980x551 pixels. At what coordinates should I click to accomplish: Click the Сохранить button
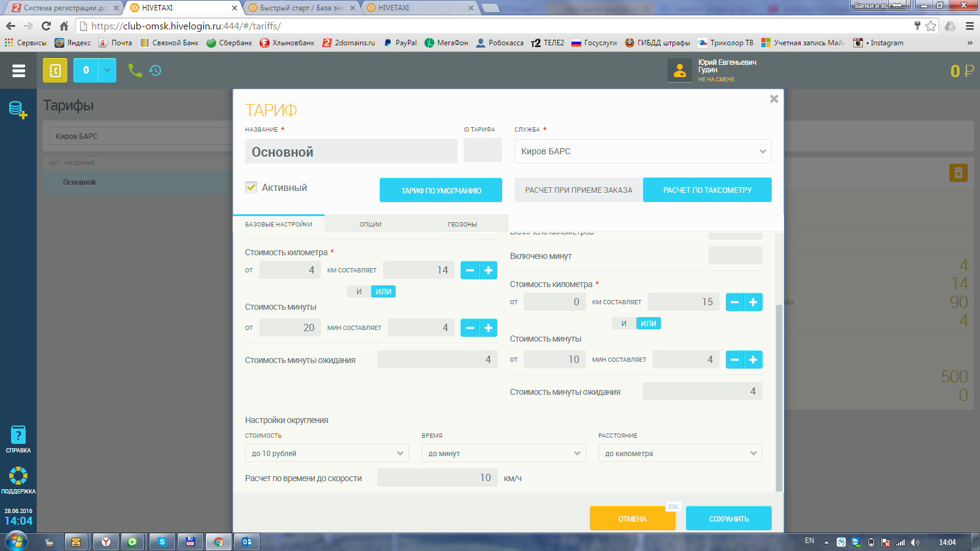[x=728, y=519]
